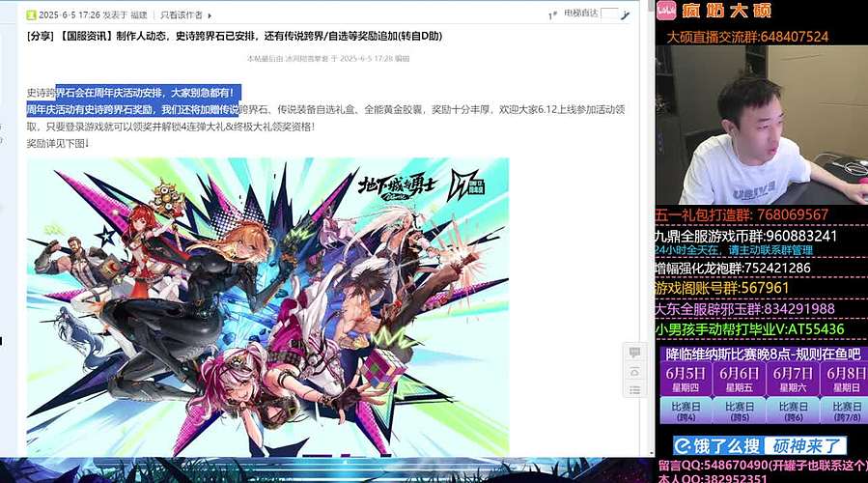Click the go icon beside 电梯直达 box
Viewport: 868px width, 483px height.
[625, 14]
